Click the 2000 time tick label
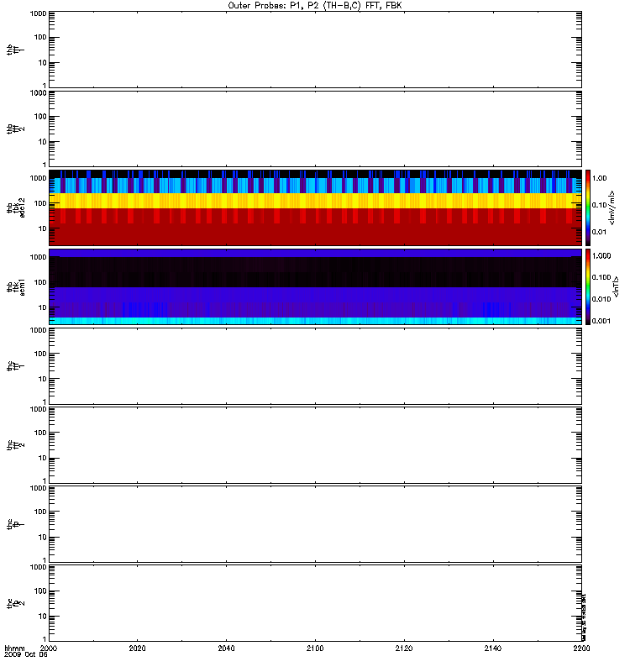The height and width of the screenshot is (672, 630). coord(49,648)
